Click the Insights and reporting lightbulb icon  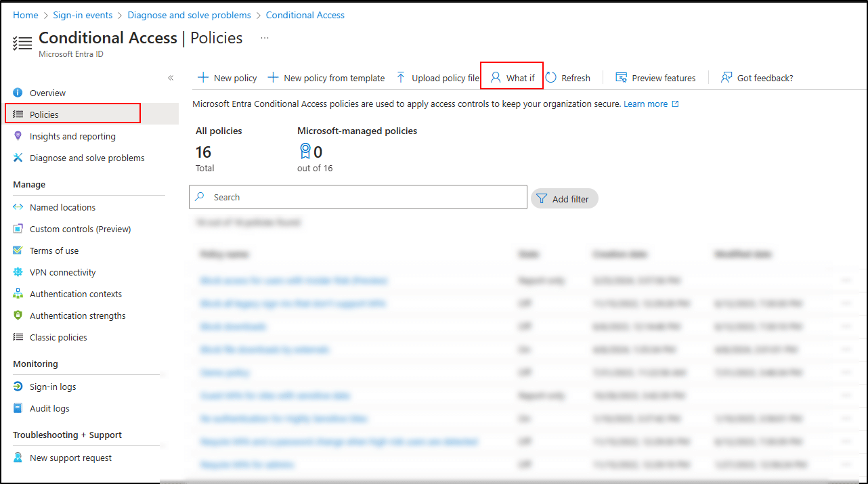point(18,136)
